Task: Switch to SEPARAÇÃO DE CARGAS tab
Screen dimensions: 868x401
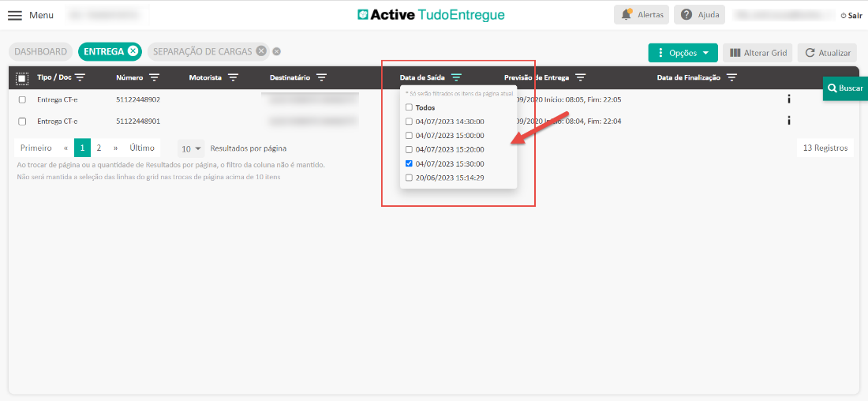Action: (202, 51)
